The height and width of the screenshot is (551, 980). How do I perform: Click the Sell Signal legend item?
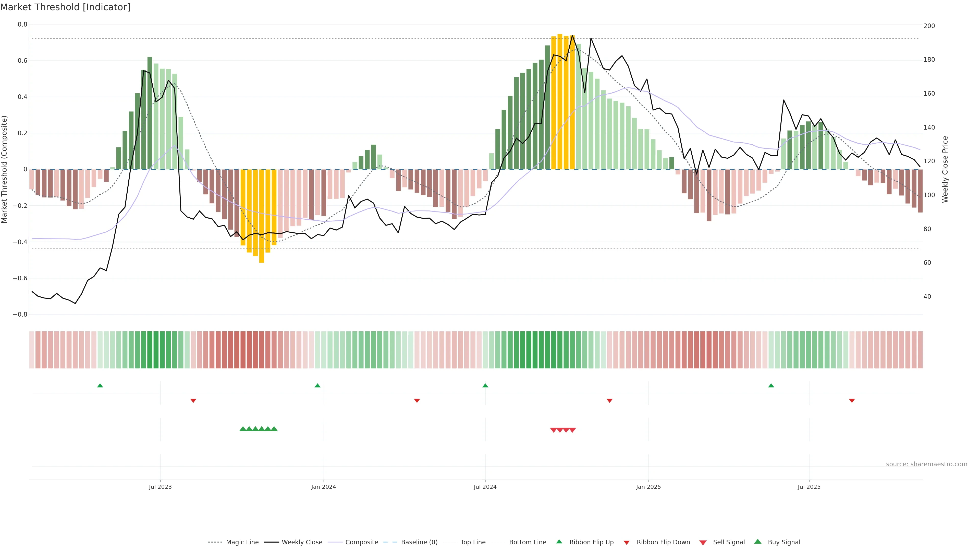[729, 542]
